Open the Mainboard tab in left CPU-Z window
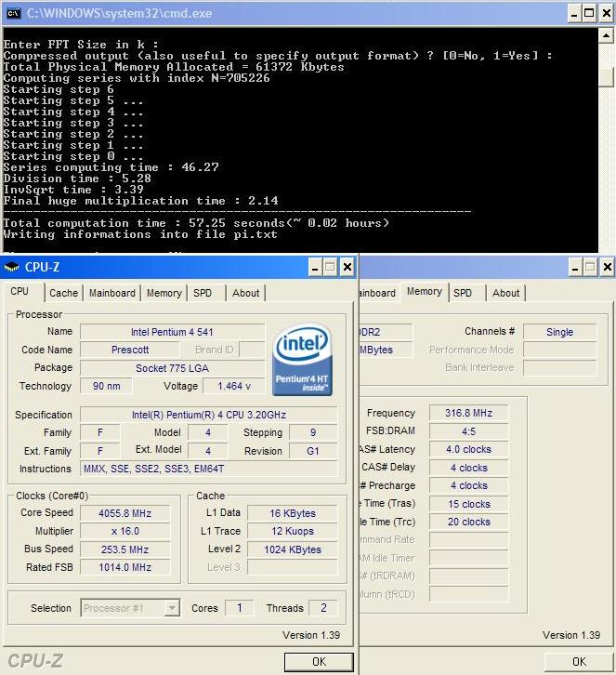 pyautogui.click(x=112, y=293)
